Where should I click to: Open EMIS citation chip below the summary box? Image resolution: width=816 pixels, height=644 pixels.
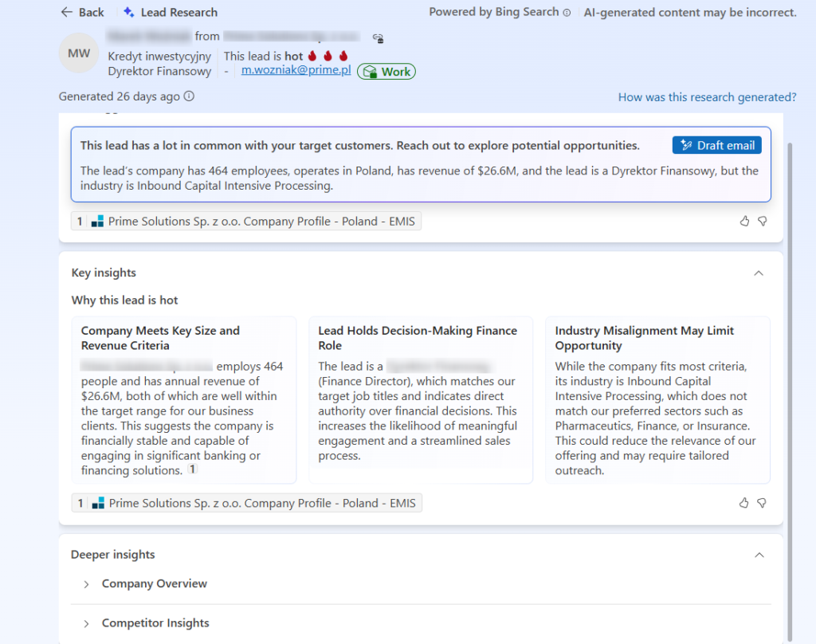(x=246, y=222)
